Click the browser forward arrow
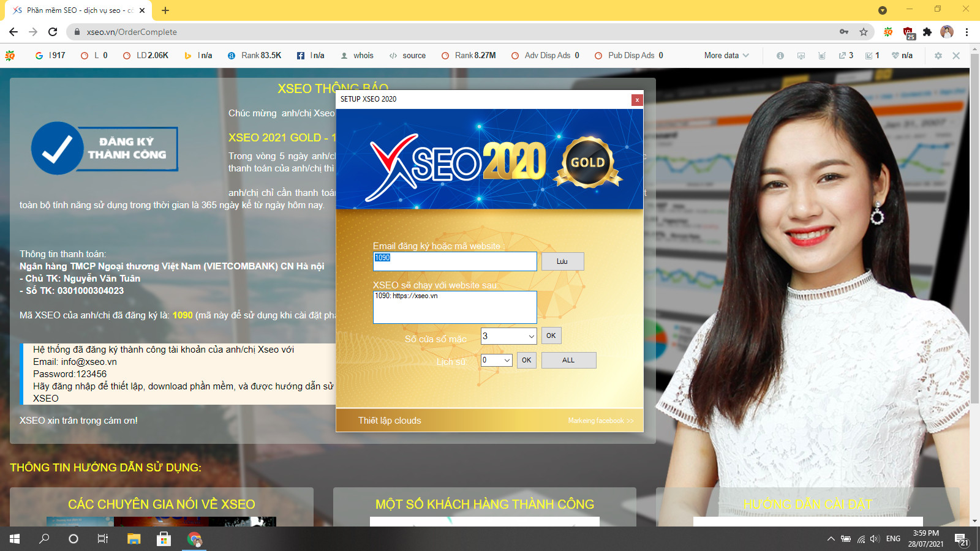 [33, 32]
